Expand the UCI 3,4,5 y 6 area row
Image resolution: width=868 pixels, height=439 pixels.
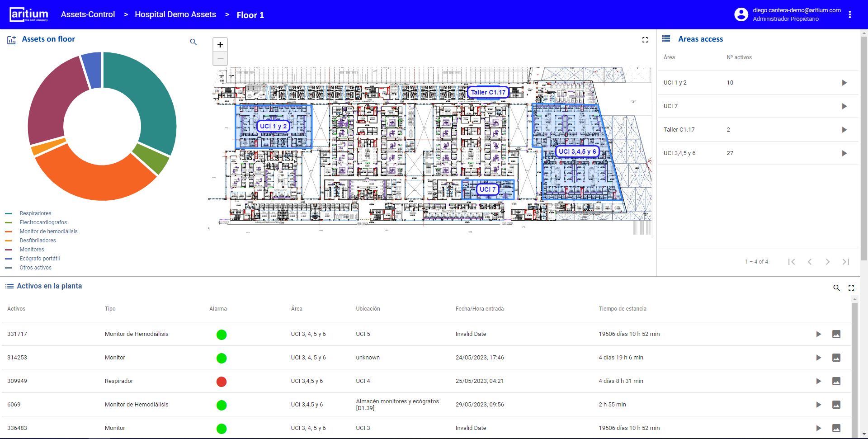[844, 153]
